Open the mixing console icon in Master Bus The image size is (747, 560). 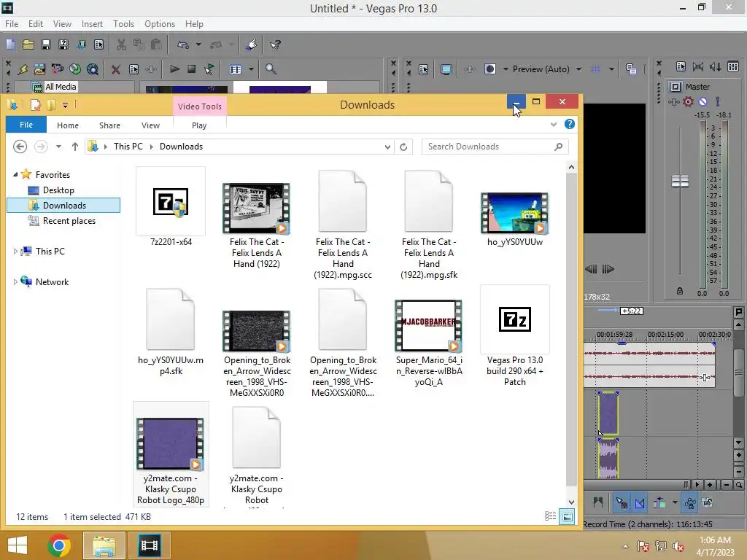(733, 66)
